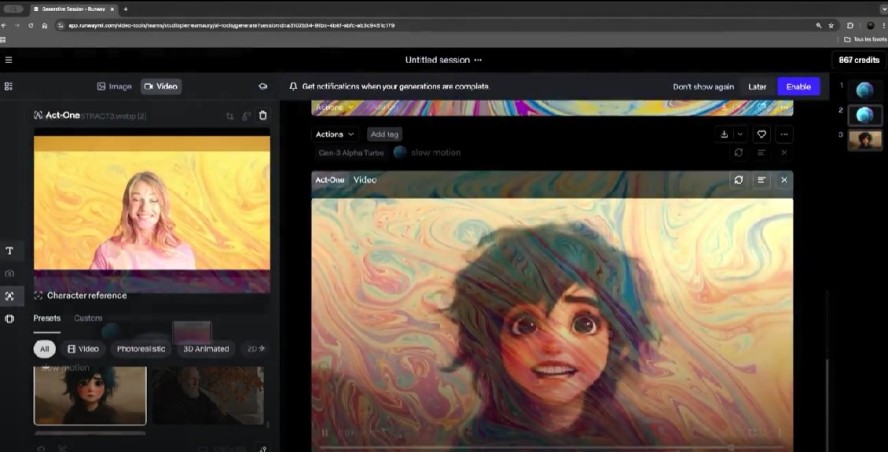Select the camera tool in left sidebar

pyautogui.click(x=10, y=274)
